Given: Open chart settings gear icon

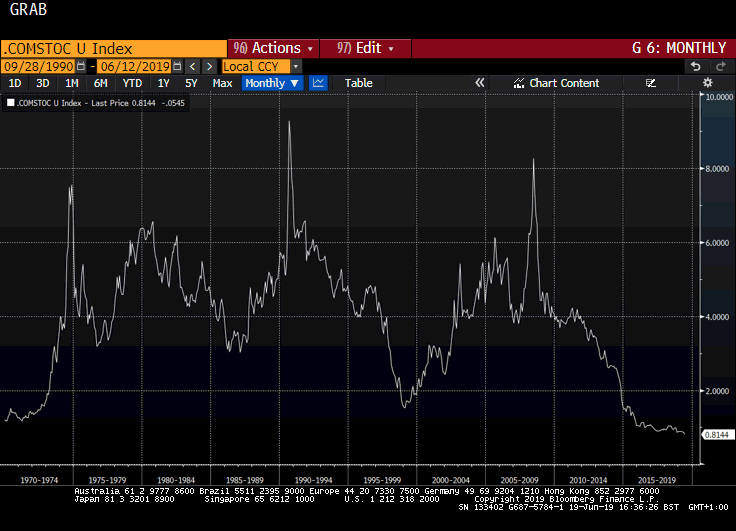Looking at the screenshot, I should [x=707, y=83].
